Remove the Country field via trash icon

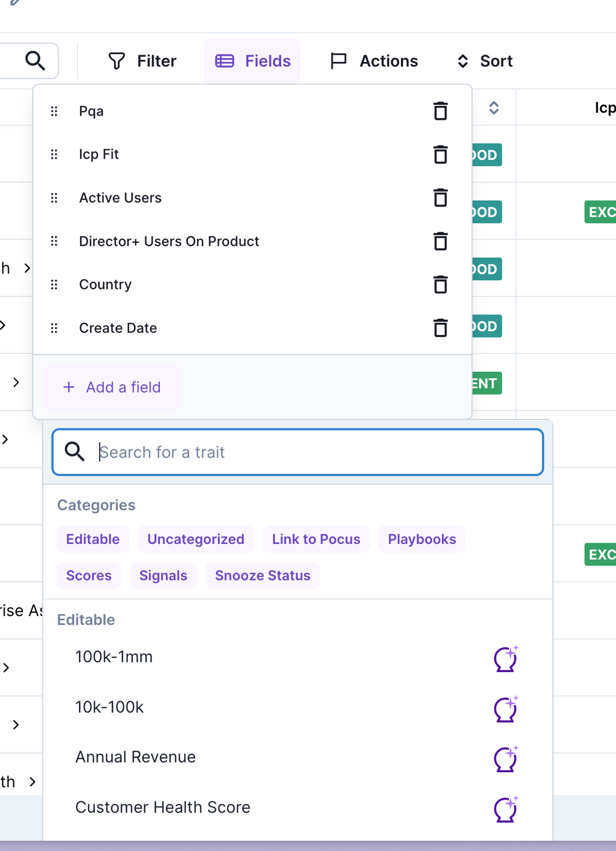click(440, 284)
